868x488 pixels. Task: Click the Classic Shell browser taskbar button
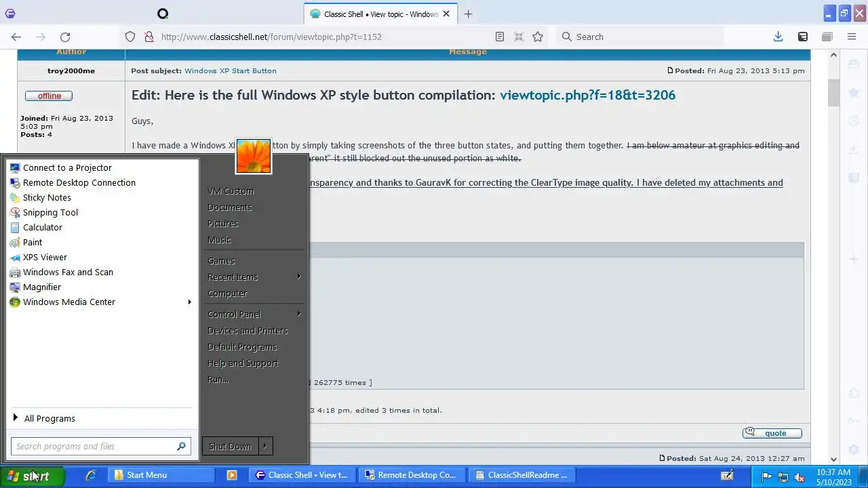click(x=304, y=475)
